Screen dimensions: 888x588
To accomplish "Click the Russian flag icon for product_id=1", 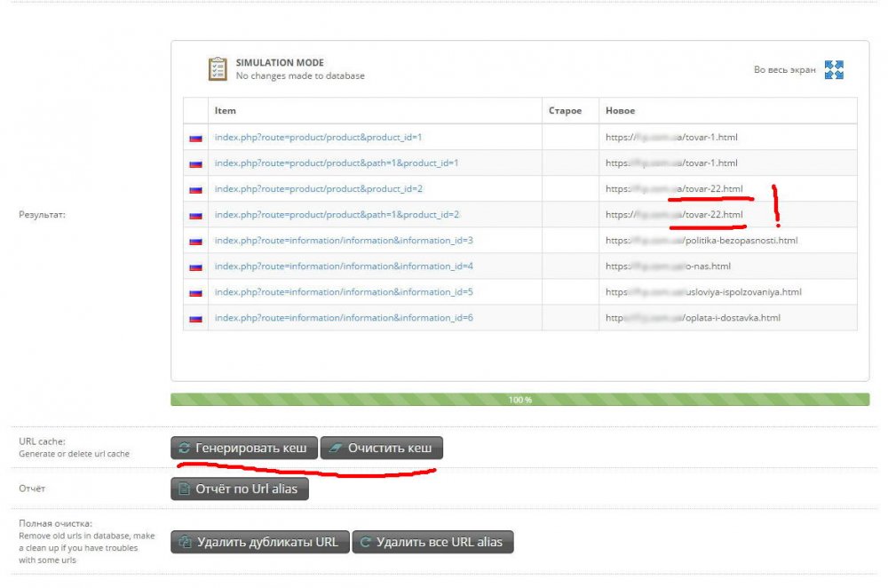I will coord(196,138).
